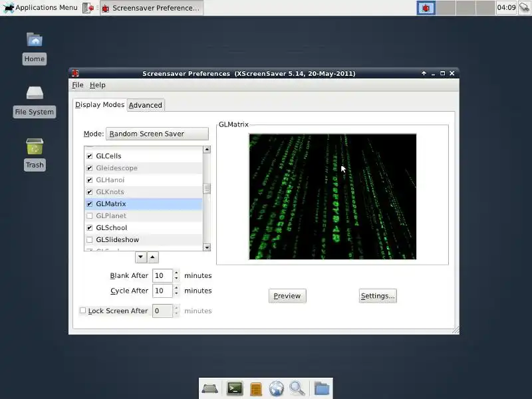Close the Screensaver Preferences window
Screen dimensions: 532x399
452,73
